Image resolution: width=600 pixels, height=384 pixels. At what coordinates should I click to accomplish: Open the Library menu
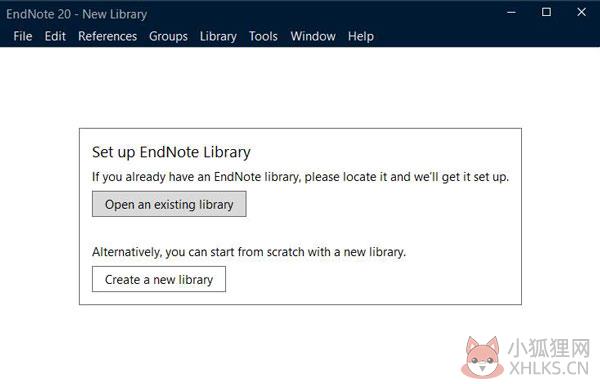(218, 36)
